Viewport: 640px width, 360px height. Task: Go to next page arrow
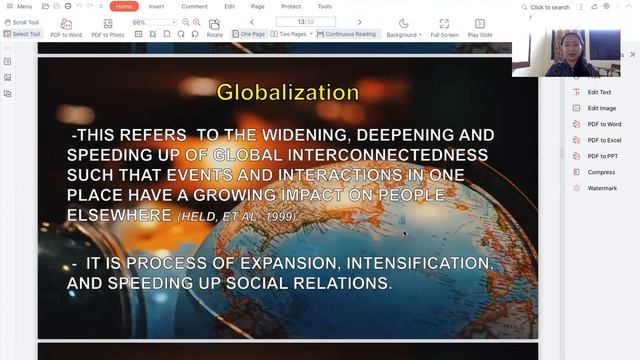[360, 22]
